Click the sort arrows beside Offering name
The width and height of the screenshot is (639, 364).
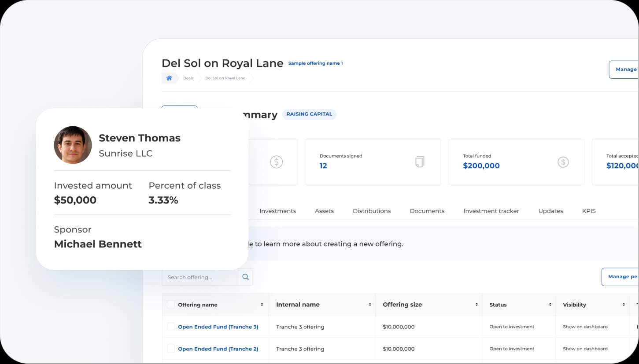click(x=262, y=304)
